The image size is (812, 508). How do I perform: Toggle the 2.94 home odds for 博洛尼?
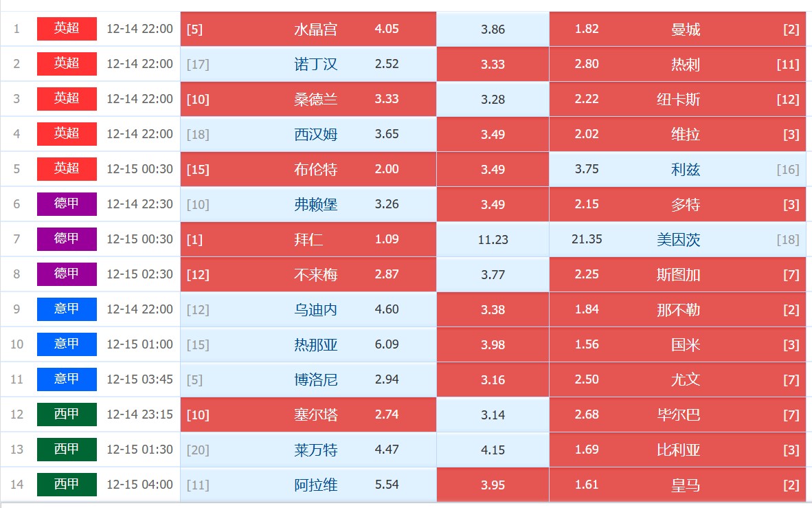[387, 379]
